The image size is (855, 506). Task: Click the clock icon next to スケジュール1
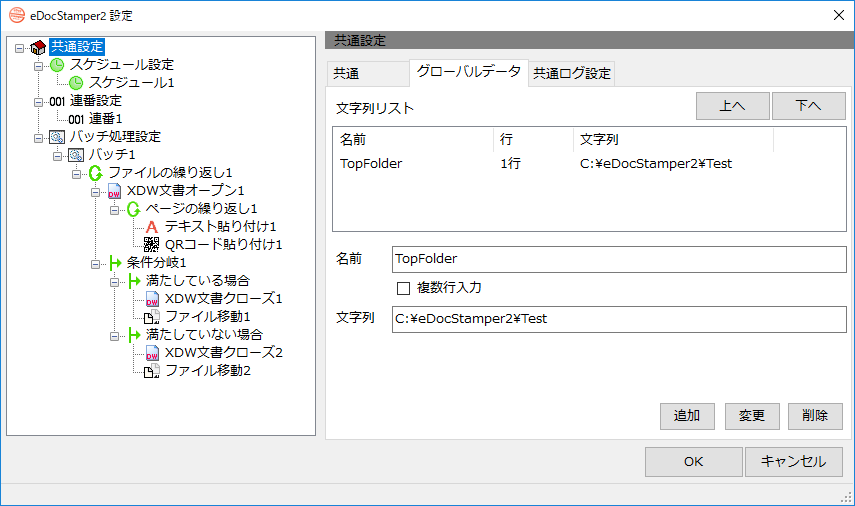(x=76, y=83)
